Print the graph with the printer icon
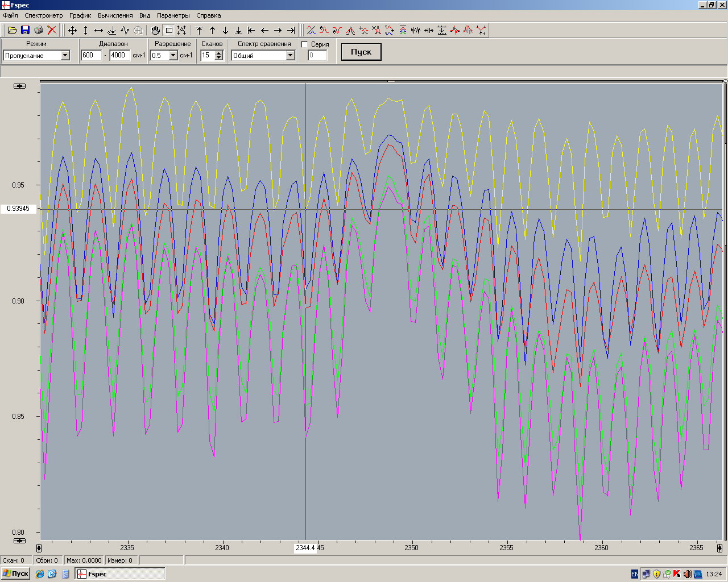This screenshot has height=582, width=728. 39,30
